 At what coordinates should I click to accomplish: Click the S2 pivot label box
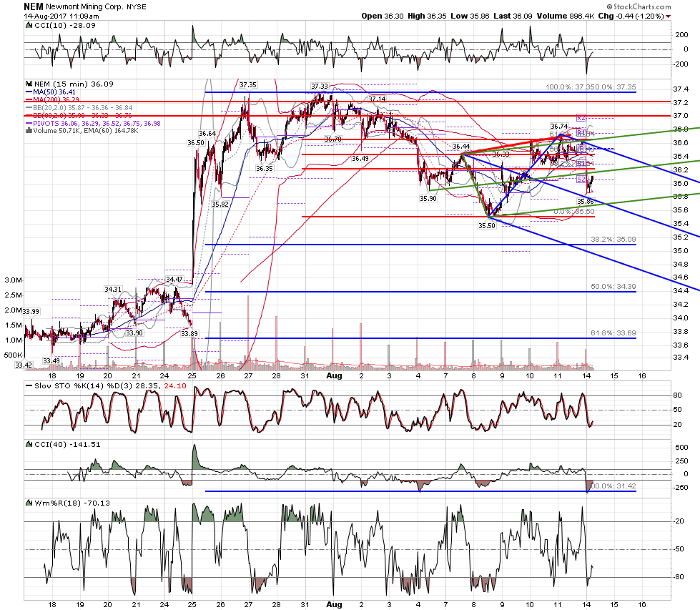[x=581, y=179]
